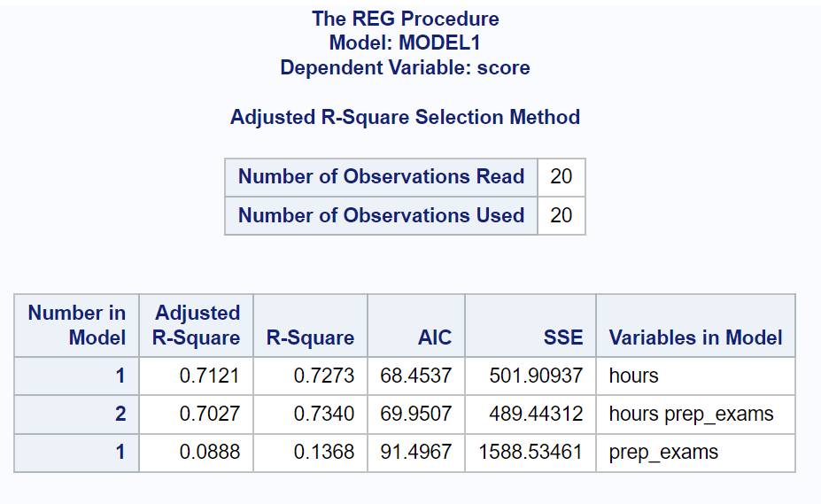Screen dimensions: 821x504
Task: Click 'Dependent Variable: score' heading
Action: click(405, 67)
